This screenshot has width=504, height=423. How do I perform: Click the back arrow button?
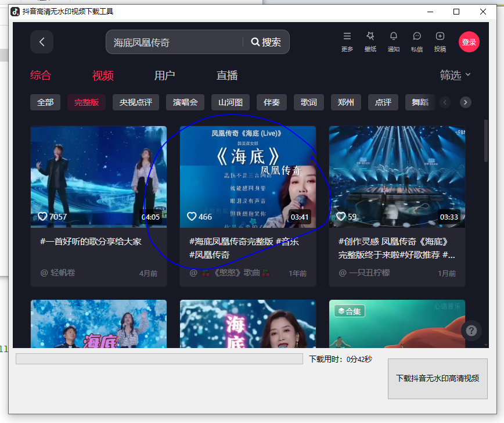tap(42, 42)
